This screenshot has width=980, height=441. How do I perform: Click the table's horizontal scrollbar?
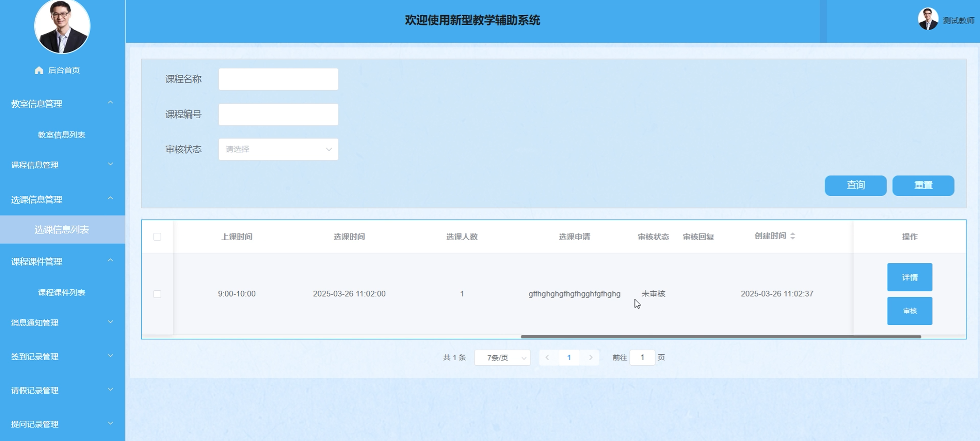point(721,337)
